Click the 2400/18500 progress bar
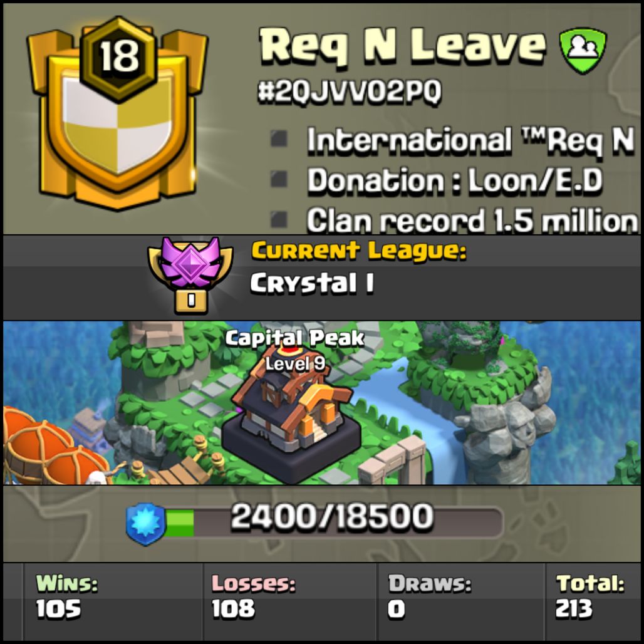The height and width of the screenshot is (644, 644). pos(333,523)
